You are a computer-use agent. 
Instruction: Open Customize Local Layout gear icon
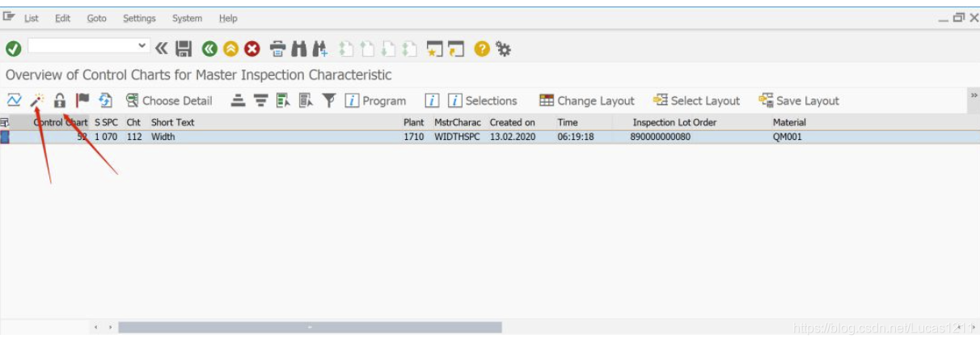504,49
